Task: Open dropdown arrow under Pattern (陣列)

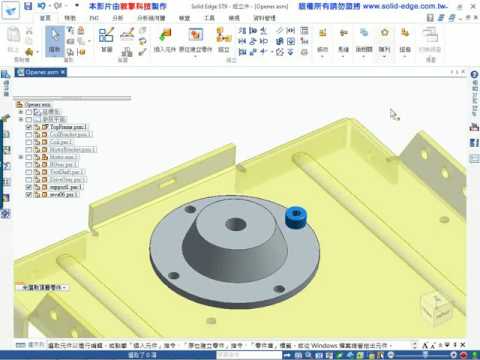Action: click(384, 57)
